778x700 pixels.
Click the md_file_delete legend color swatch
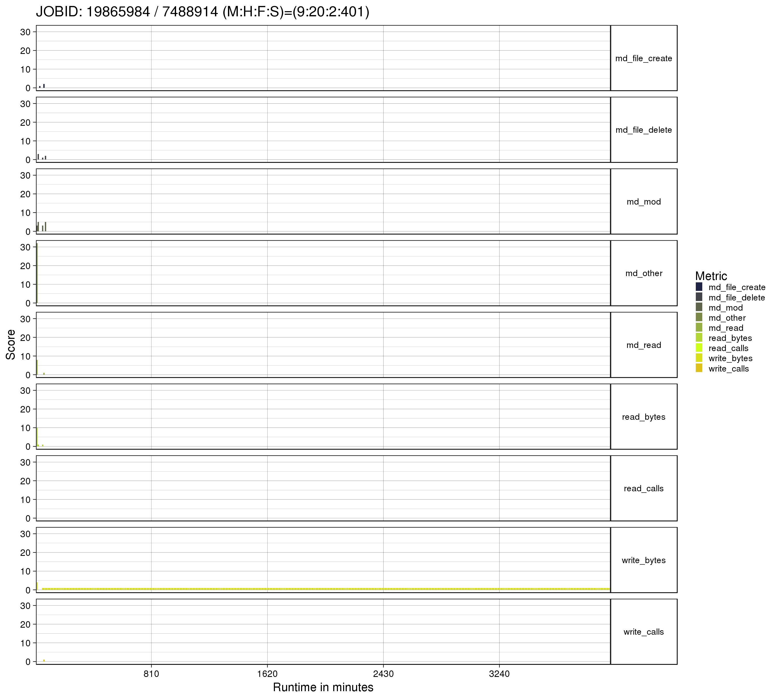click(699, 297)
